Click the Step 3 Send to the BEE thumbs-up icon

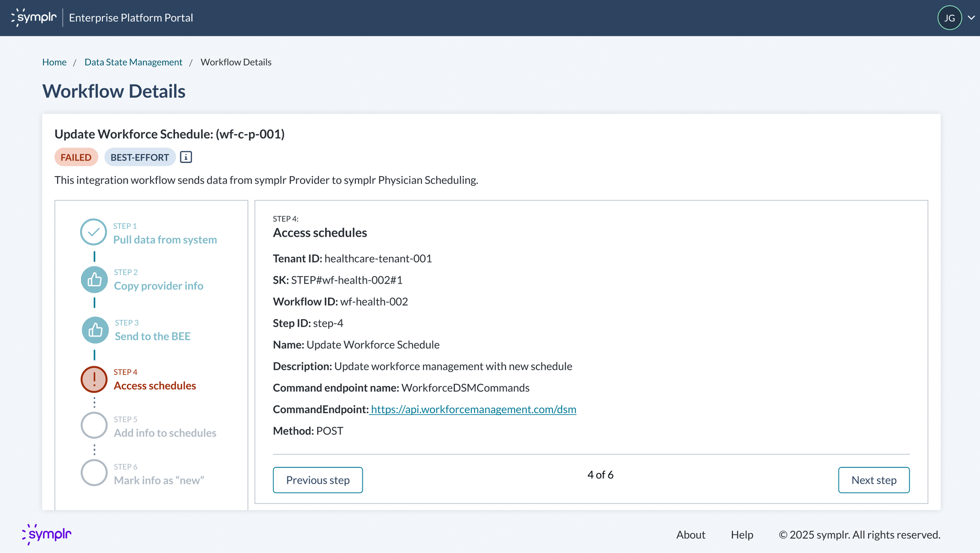[94, 330]
